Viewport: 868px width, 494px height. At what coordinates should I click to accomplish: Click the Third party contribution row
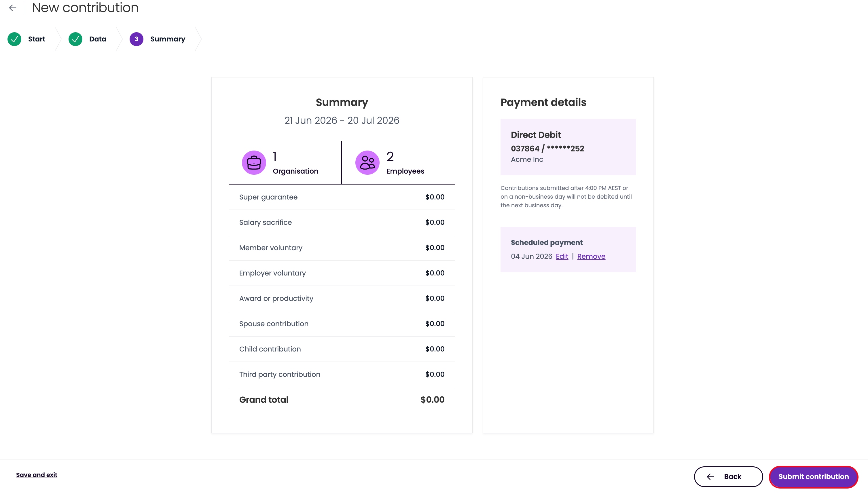click(x=342, y=375)
